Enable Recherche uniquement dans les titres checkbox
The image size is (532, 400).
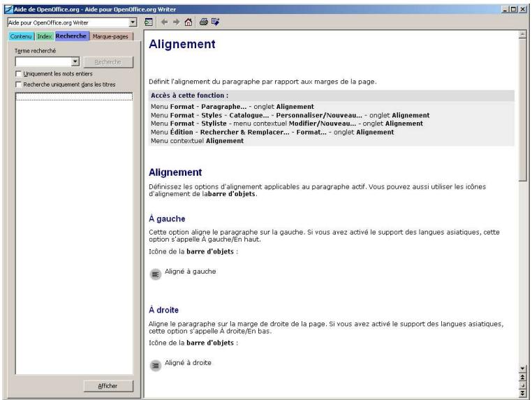18,84
